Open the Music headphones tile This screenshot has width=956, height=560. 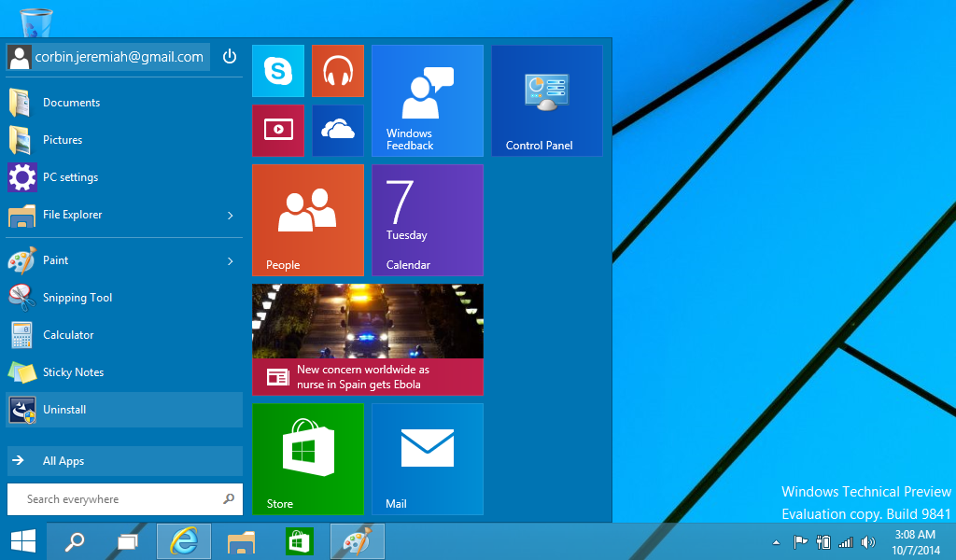point(338,71)
